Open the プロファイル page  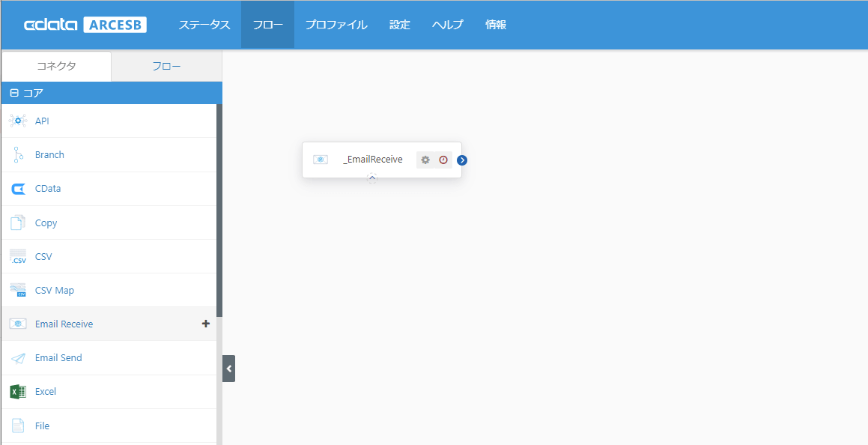click(x=336, y=25)
